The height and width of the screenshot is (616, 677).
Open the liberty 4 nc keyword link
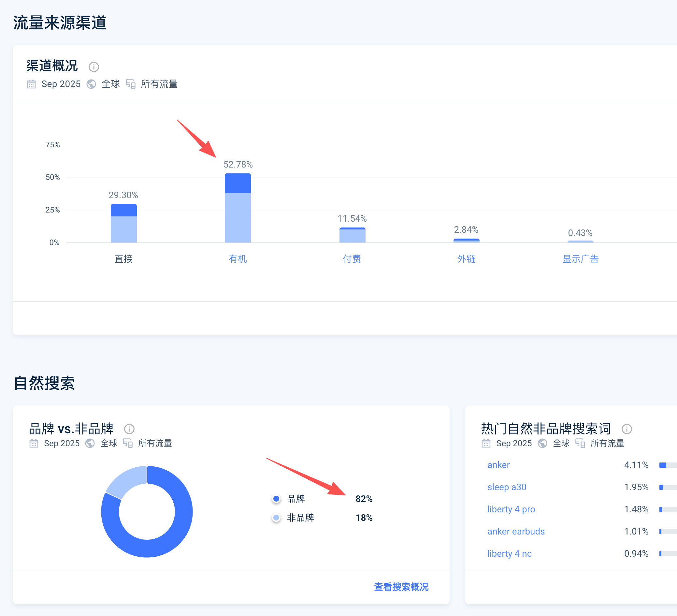pyautogui.click(x=510, y=553)
